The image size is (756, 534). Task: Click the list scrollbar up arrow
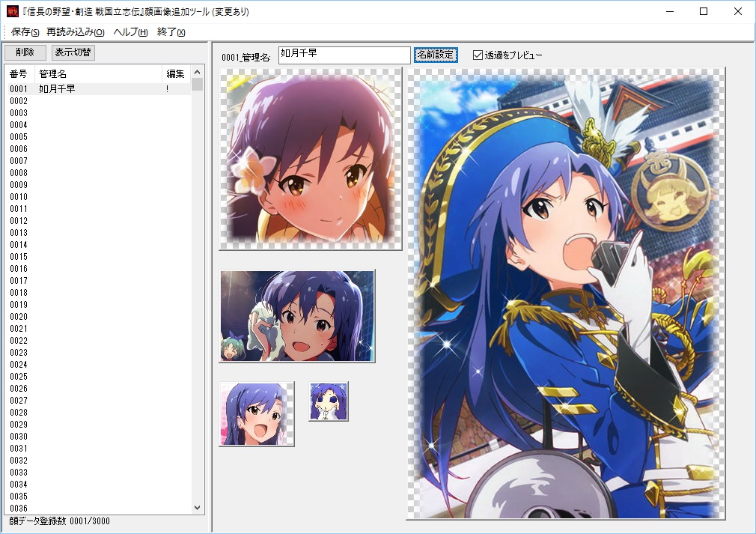click(197, 72)
